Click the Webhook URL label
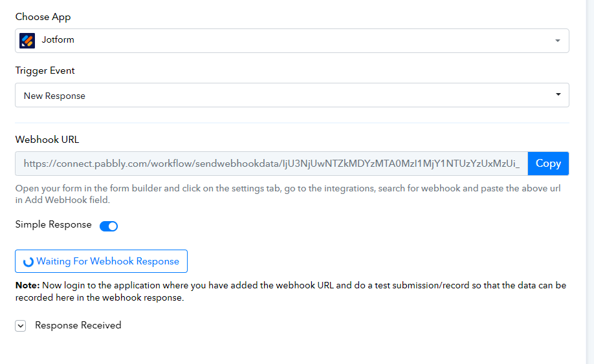This screenshot has width=594, height=364. pos(47,140)
